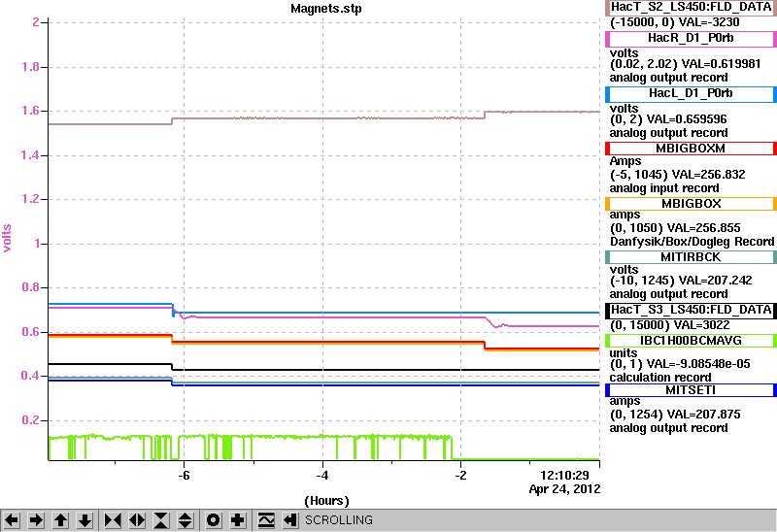Click the analog input record description
The height and width of the screenshot is (532, 777).
[664, 188]
